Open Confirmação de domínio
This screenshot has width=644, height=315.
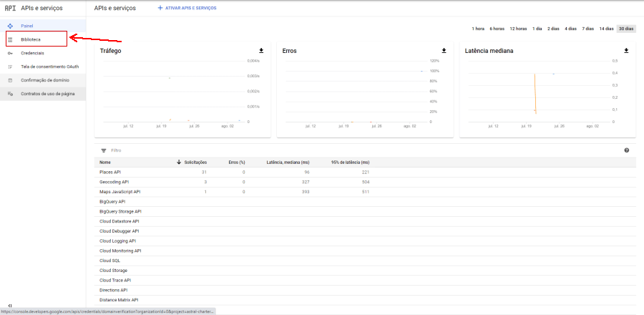pyautogui.click(x=43, y=80)
